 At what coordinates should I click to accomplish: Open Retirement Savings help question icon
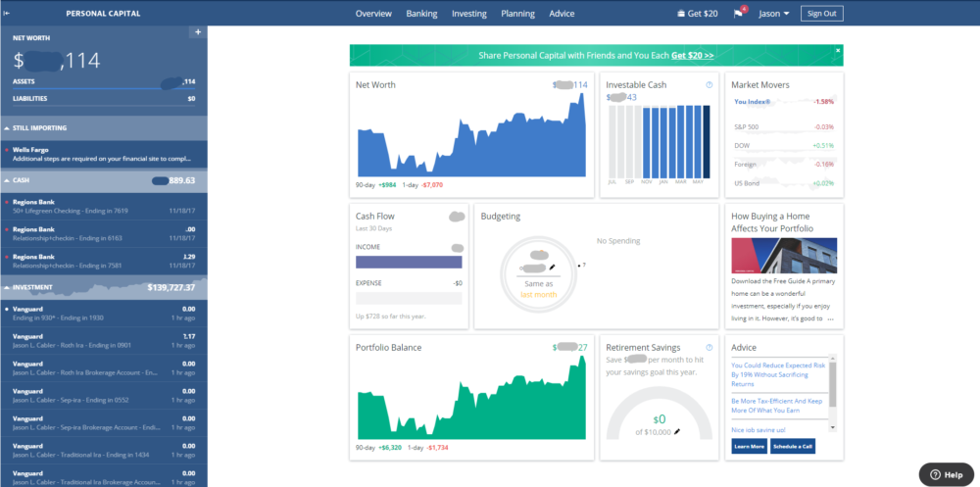(709, 348)
